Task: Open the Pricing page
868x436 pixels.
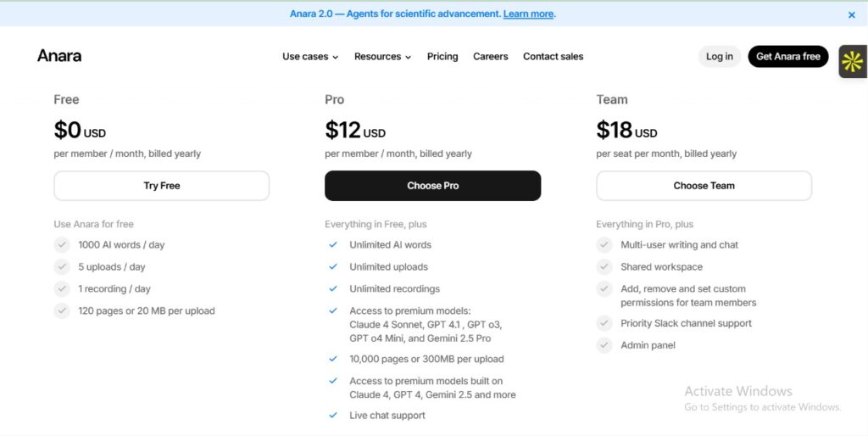Action: (x=442, y=57)
